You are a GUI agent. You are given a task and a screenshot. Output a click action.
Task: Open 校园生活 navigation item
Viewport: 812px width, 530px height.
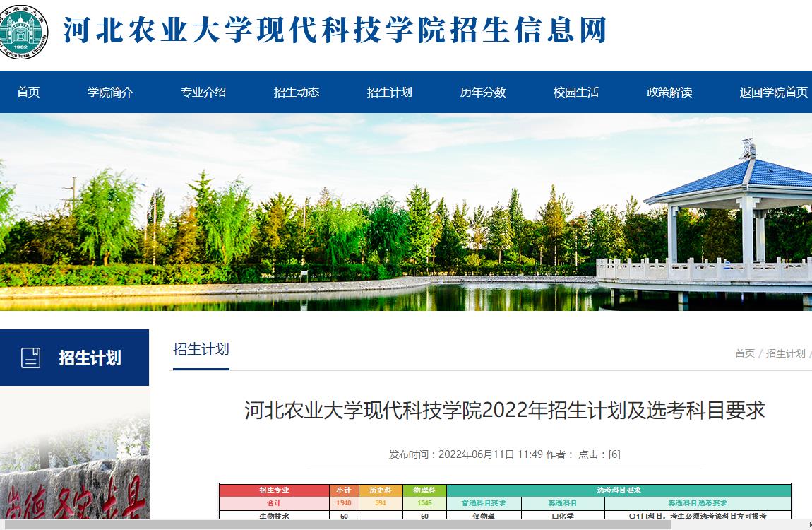coord(576,92)
